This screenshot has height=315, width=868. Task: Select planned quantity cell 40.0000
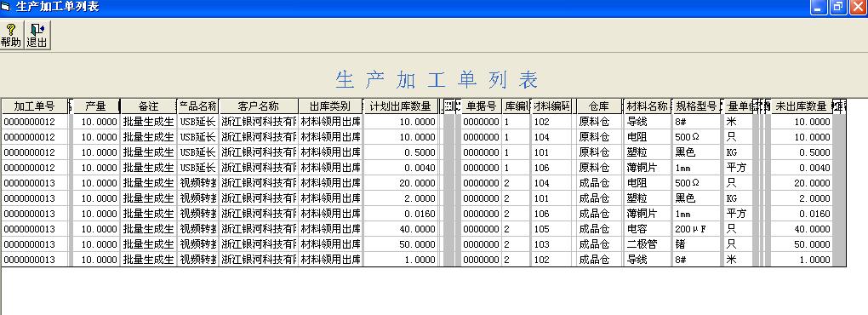(401, 229)
